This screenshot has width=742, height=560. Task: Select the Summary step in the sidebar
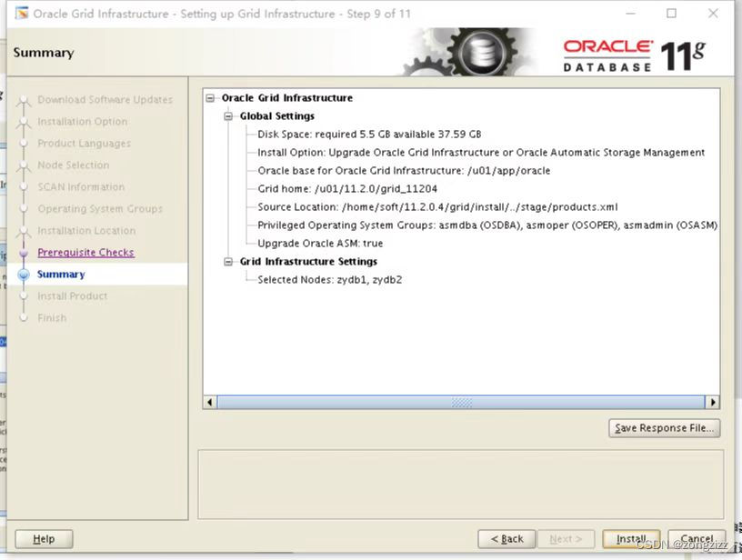pos(61,274)
